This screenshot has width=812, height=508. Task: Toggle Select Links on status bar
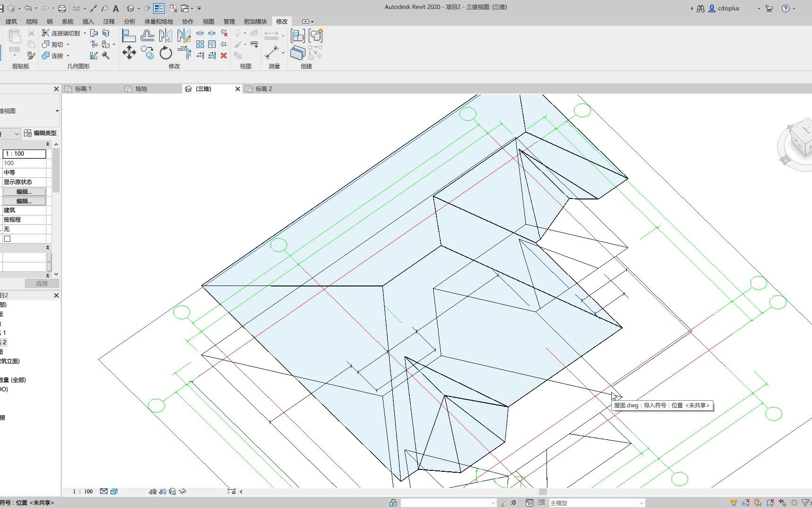[x=734, y=503]
